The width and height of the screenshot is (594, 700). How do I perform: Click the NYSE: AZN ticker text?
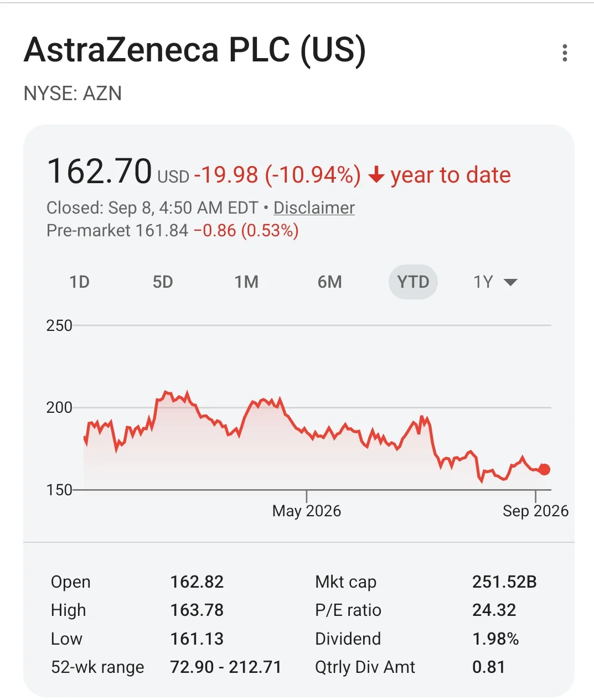click(x=73, y=94)
